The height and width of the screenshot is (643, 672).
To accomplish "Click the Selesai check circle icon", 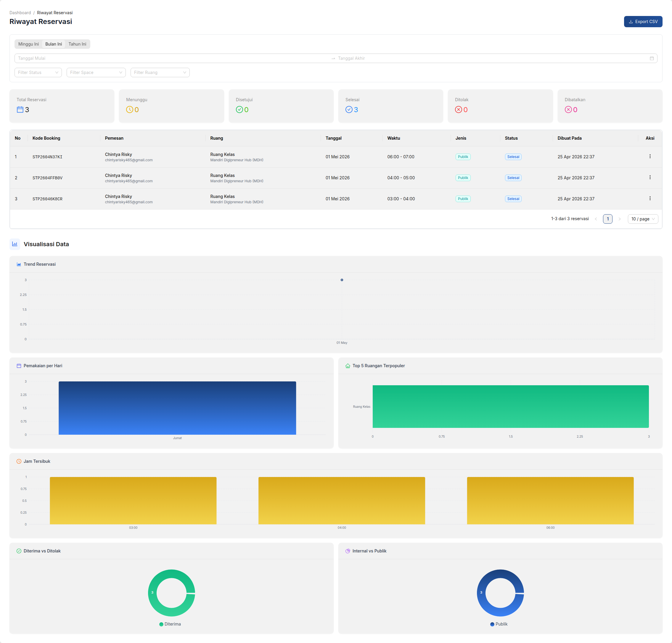I will click(x=349, y=110).
